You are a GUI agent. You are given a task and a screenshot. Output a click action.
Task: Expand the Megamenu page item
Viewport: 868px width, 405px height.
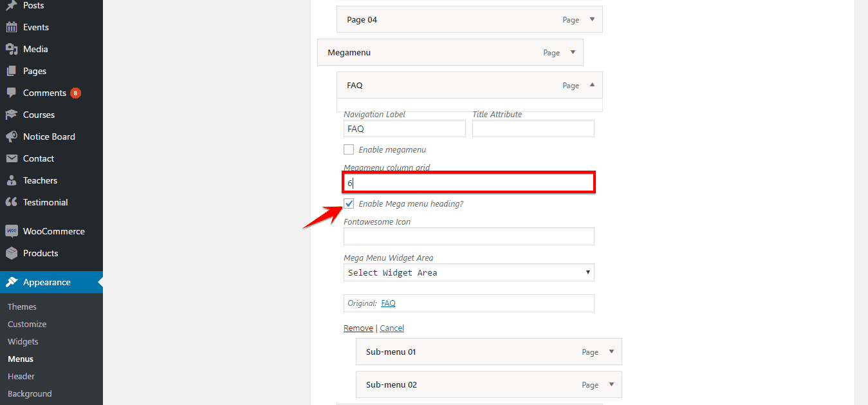pyautogui.click(x=573, y=52)
